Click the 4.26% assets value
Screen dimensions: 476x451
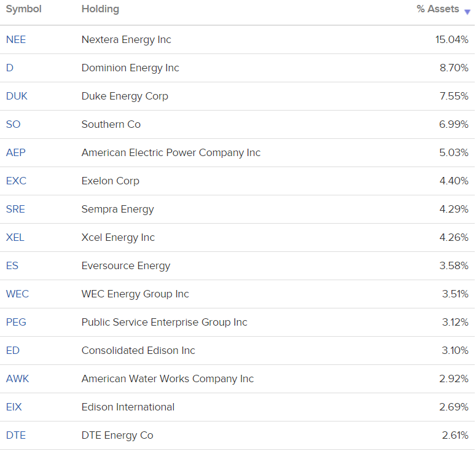click(x=454, y=237)
